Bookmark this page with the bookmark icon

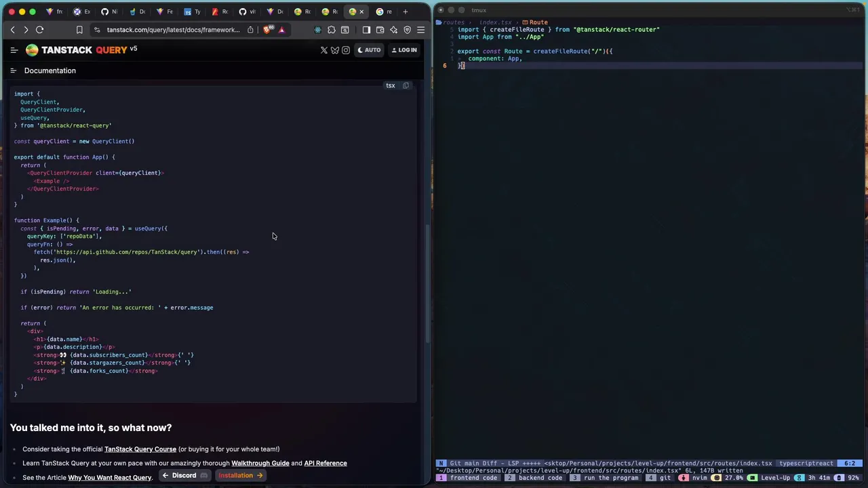[79, 30]
